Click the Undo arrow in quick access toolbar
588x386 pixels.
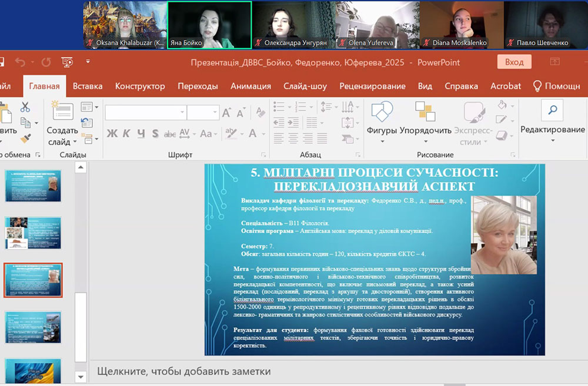(21, 62)
